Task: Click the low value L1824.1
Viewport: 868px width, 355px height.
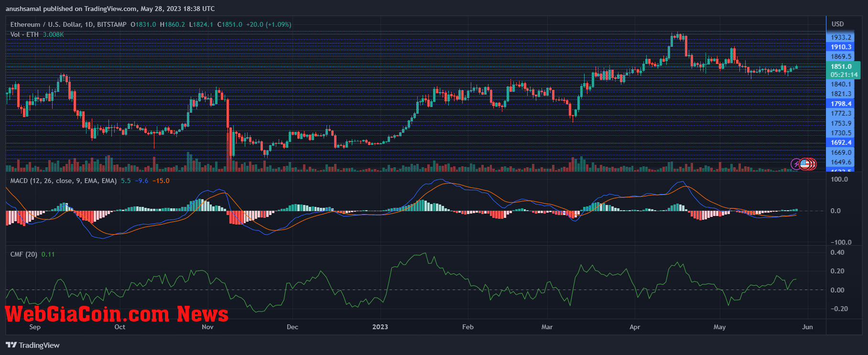Action: (201, 24)
